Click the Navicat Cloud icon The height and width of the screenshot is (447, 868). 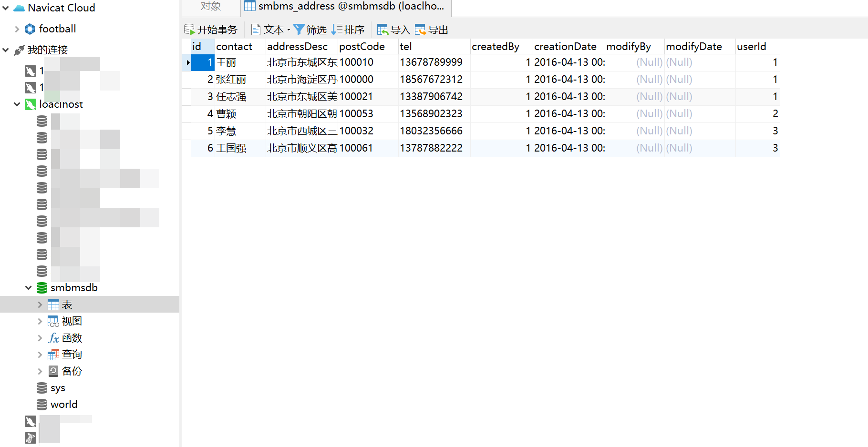click(x=18, y=8)
